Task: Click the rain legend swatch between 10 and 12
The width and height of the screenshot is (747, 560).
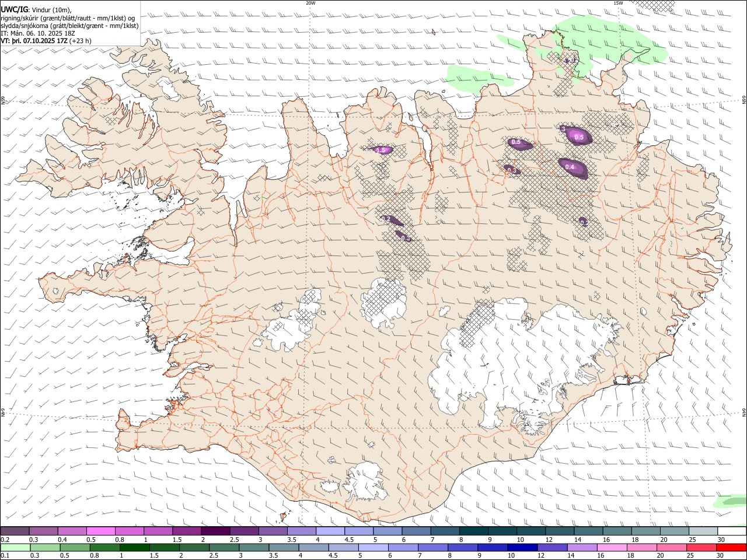Action: click(523, 547)
